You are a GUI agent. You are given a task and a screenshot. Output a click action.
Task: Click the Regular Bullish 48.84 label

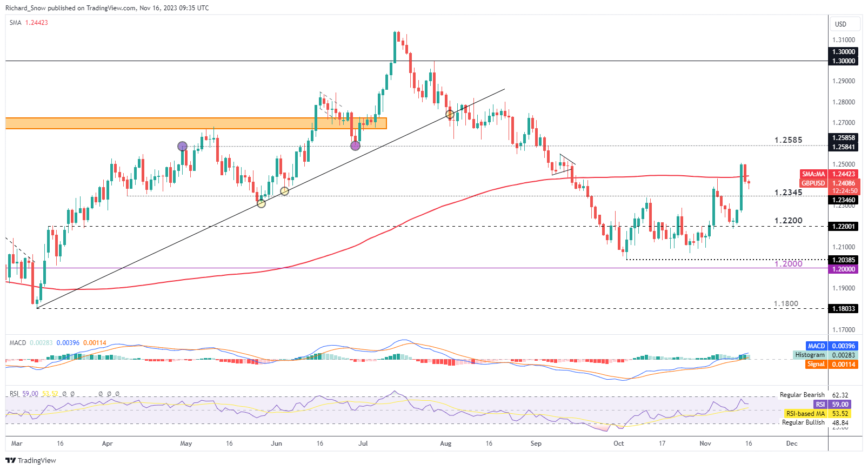[x=815, y=423]
